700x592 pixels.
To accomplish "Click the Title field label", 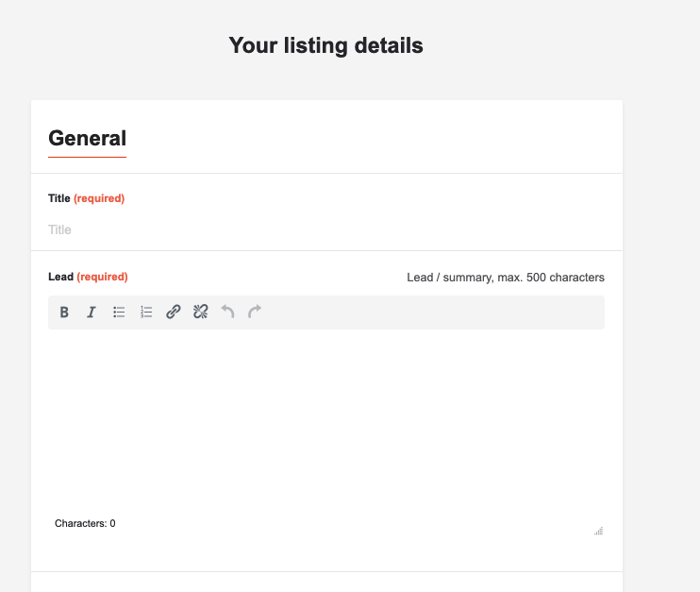I will click(59, 198).
